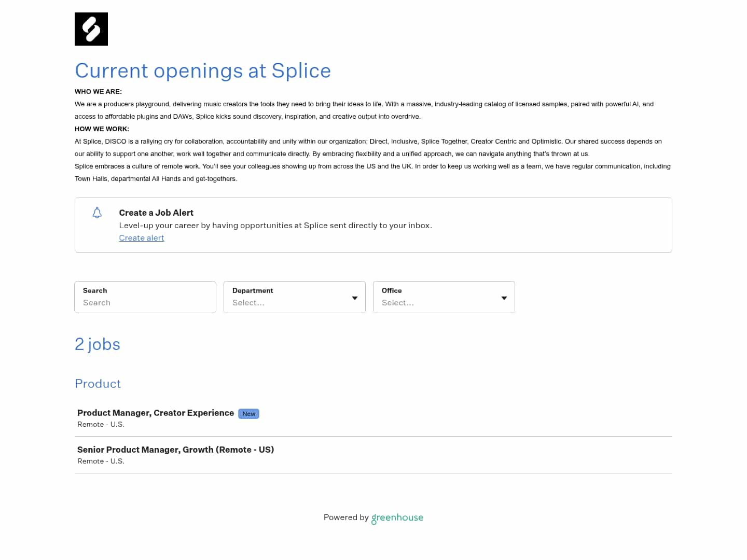Click the greenhouse logo at page bottom
This screenshot has width=747, height=560.
pos(397,517)
